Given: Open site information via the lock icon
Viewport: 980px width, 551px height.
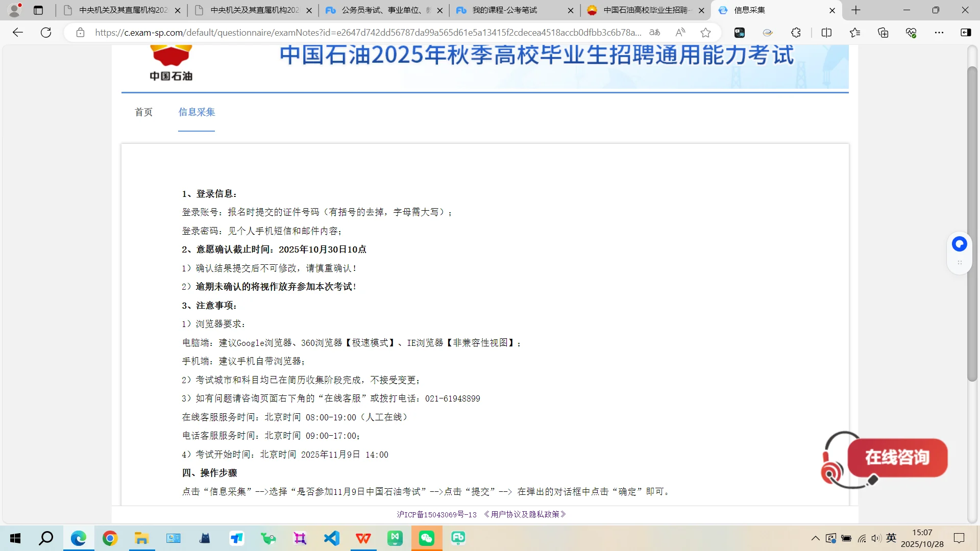Looking at the screenshot, I should click(x=80, y=32).
